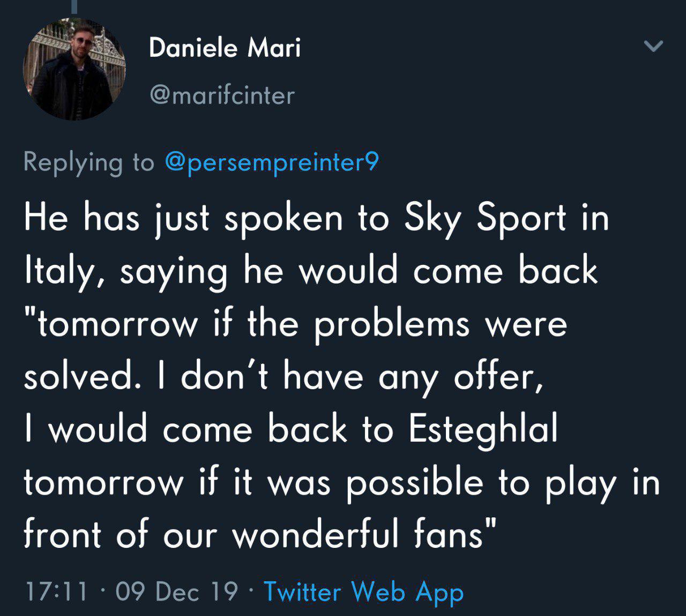The image size is (686, 616).
Task: Open the Daniele Mari display name
Action: [225, 48]
